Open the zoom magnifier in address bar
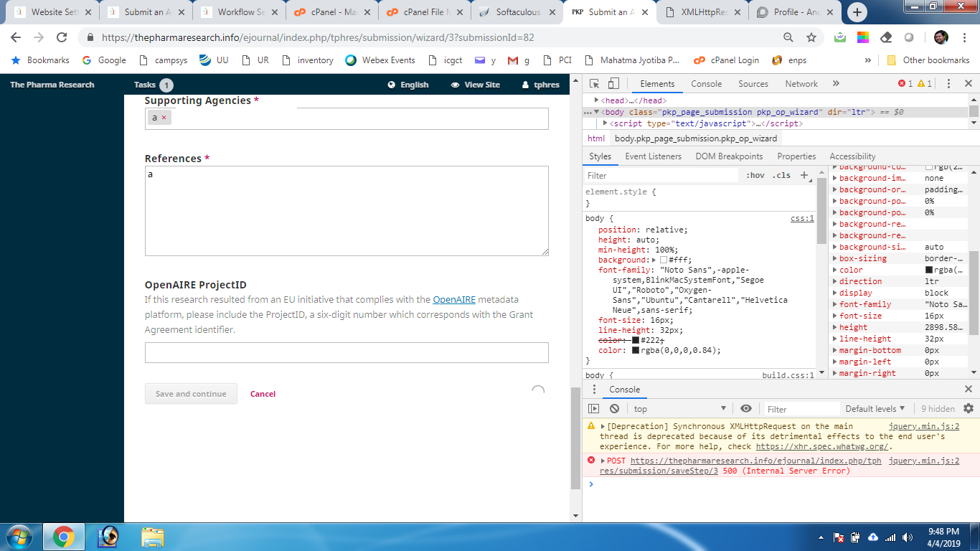The image size is (980, 551). 788,37
